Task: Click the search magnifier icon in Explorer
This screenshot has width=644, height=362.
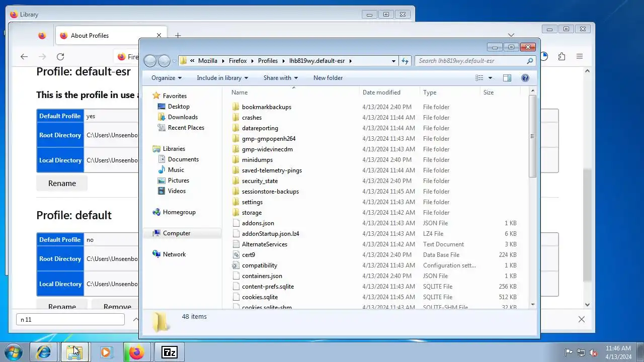Action: click(x=530, y=61)
